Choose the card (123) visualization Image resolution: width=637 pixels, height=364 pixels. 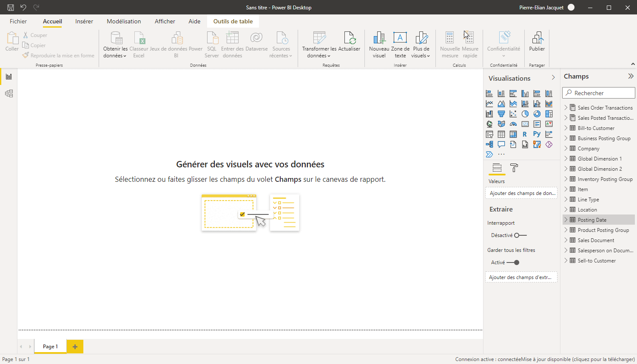click(x=525, y=124)
